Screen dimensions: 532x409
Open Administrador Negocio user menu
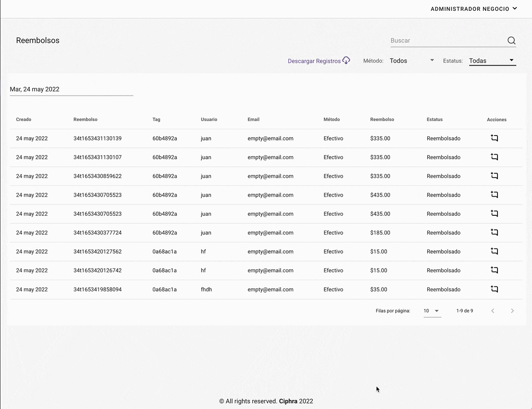[473, 9]
